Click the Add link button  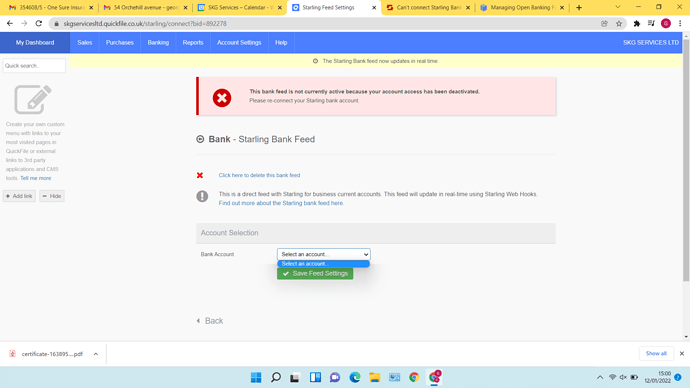point(19,196)
